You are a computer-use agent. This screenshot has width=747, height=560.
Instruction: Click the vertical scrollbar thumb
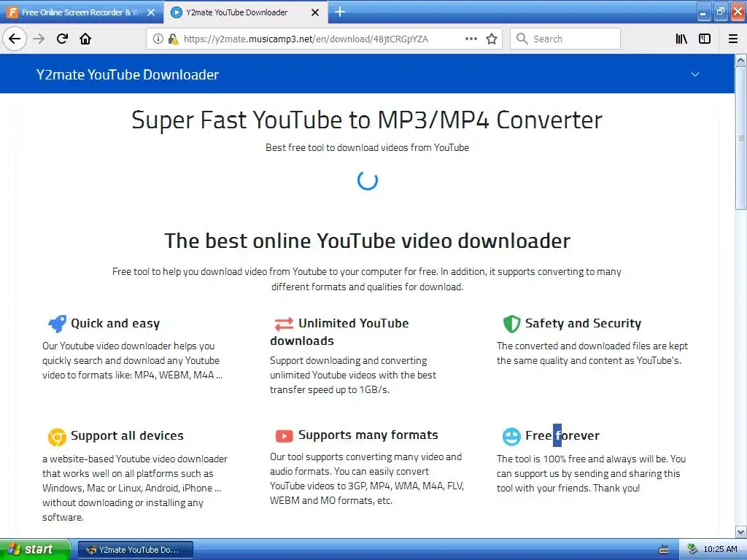coord(741,138)
